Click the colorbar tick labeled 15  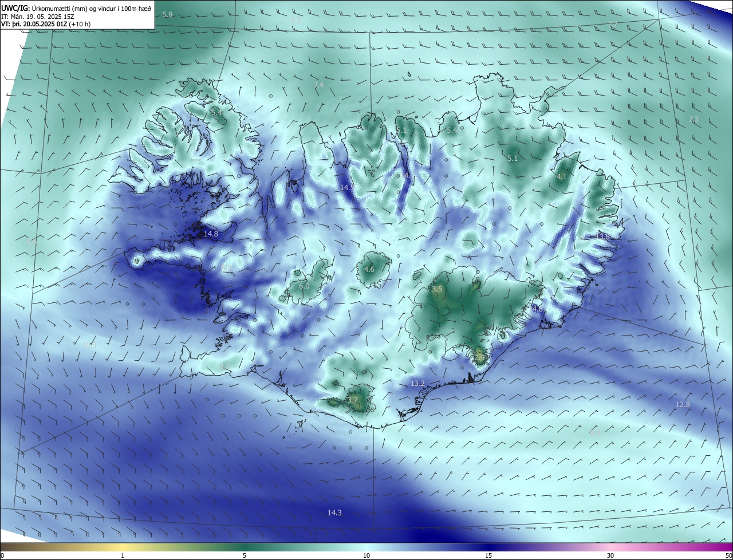click(x=488, y=555)
